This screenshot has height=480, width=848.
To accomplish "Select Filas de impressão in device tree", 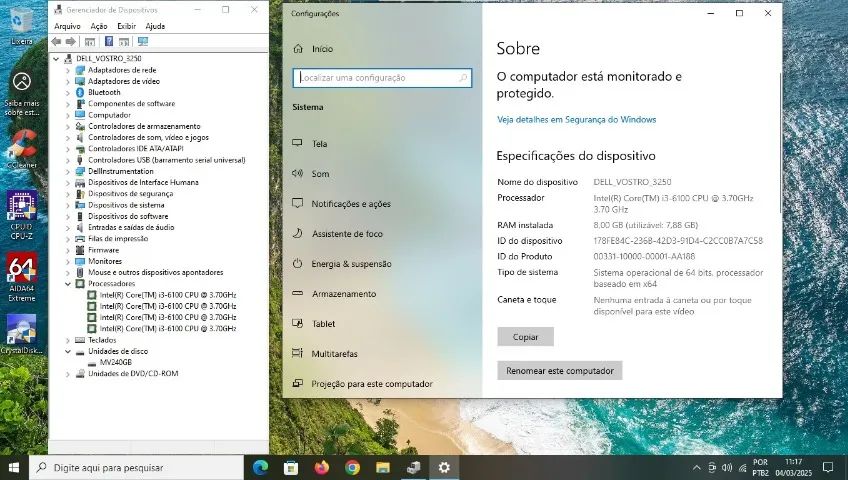I will 118,239.
